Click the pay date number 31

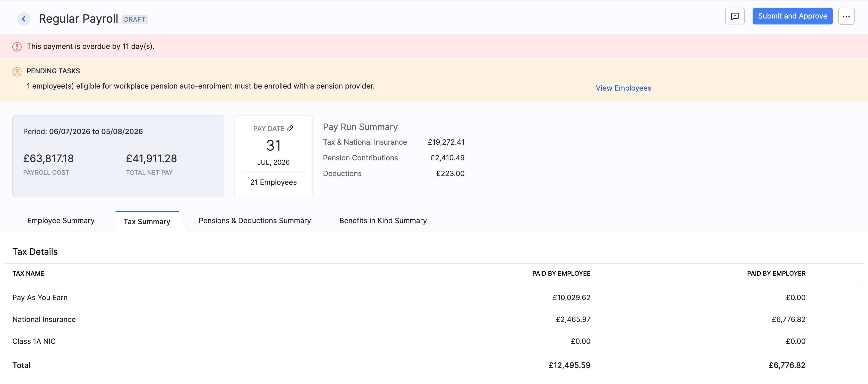tap(273, 145)
